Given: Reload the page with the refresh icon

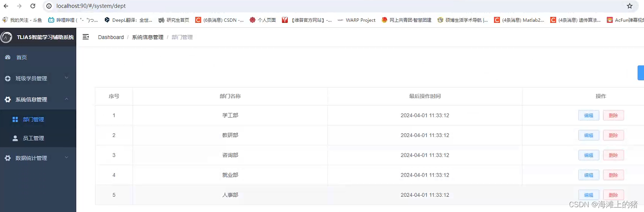Looking at the screenshot, I should (x=33, y=6).
